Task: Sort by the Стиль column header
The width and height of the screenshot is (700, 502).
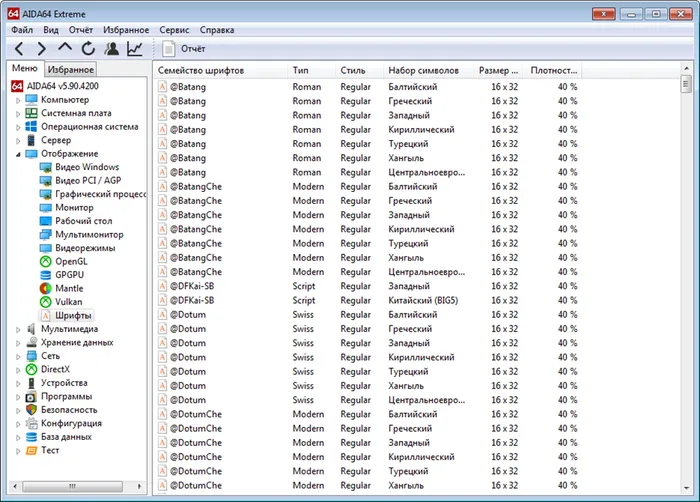Action: [x=359, y=71]
